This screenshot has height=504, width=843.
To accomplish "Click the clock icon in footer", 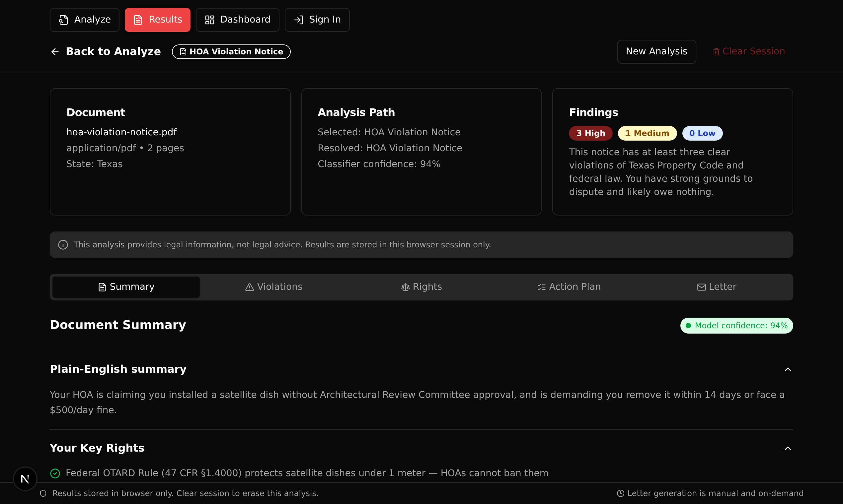I will (620, 493).
